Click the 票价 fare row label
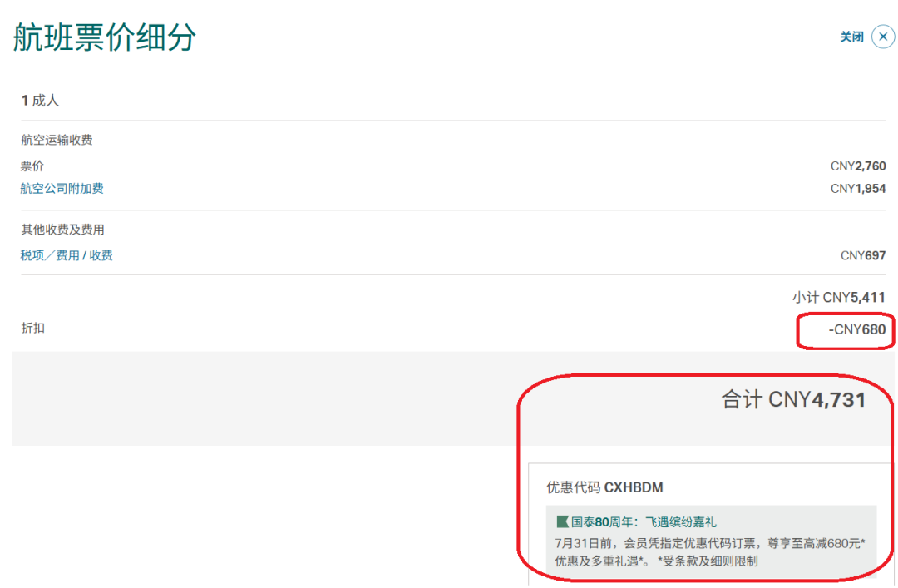Screen dimensions: 898x588 click(x=32, y=166)
